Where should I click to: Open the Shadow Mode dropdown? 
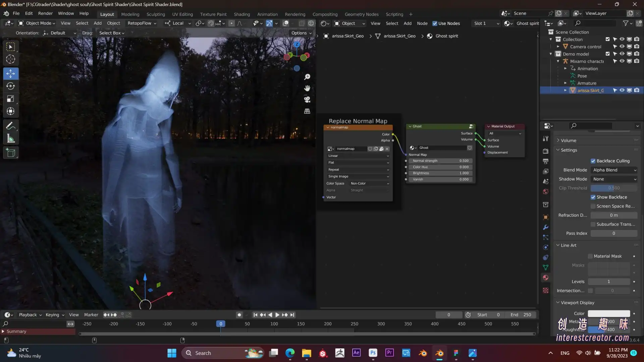pos(614,179)
